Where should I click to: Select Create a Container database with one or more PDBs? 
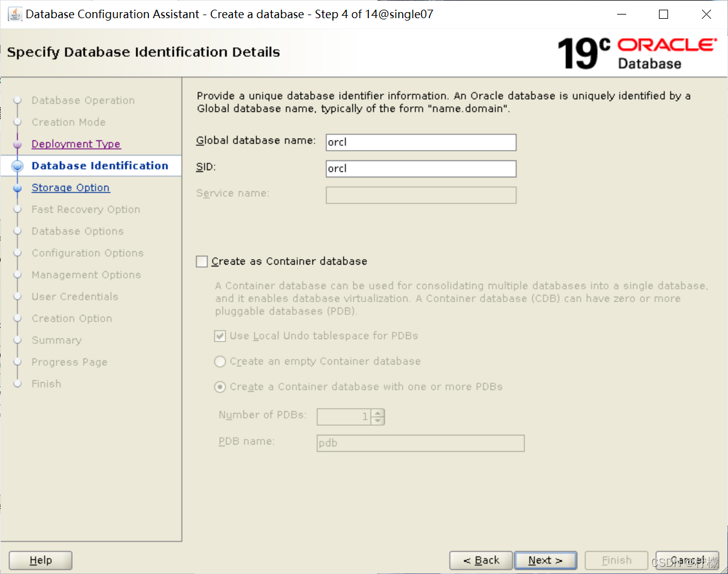point(220,386)
